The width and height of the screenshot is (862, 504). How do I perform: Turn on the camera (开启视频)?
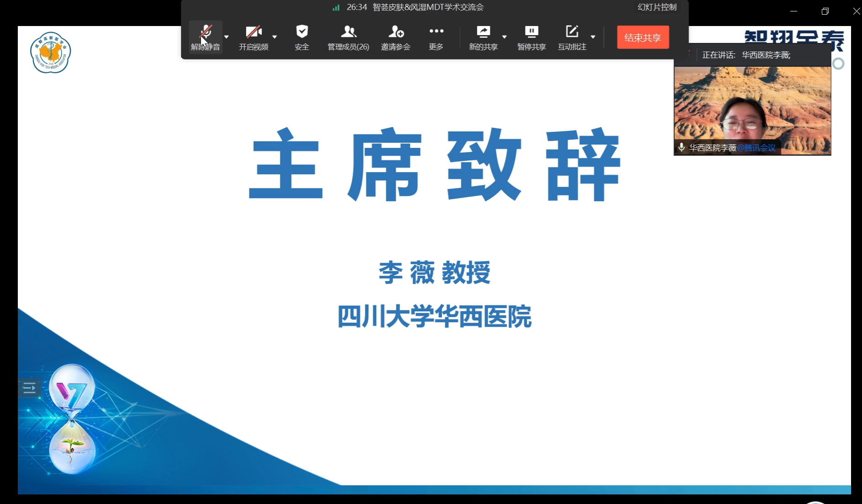point(254,37)
